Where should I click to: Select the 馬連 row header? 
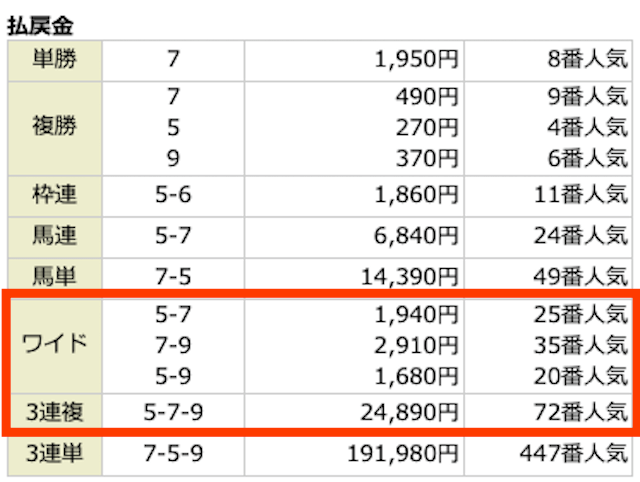(55, 237)
